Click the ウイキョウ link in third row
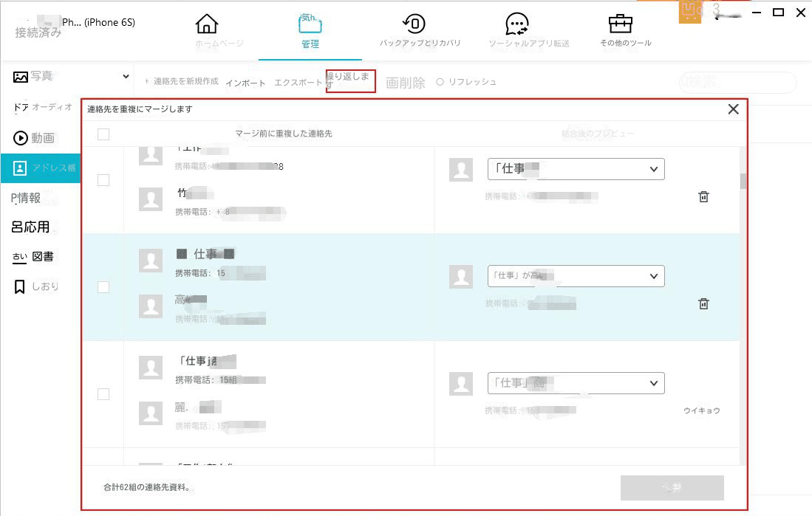812x516 pixels. click(x=702, y=410)
